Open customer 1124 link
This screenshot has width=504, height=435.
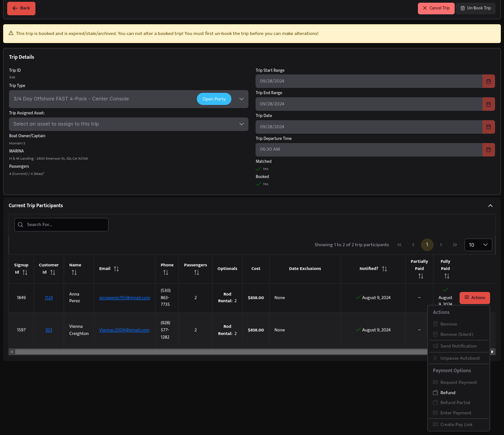[x=49, y=298]
